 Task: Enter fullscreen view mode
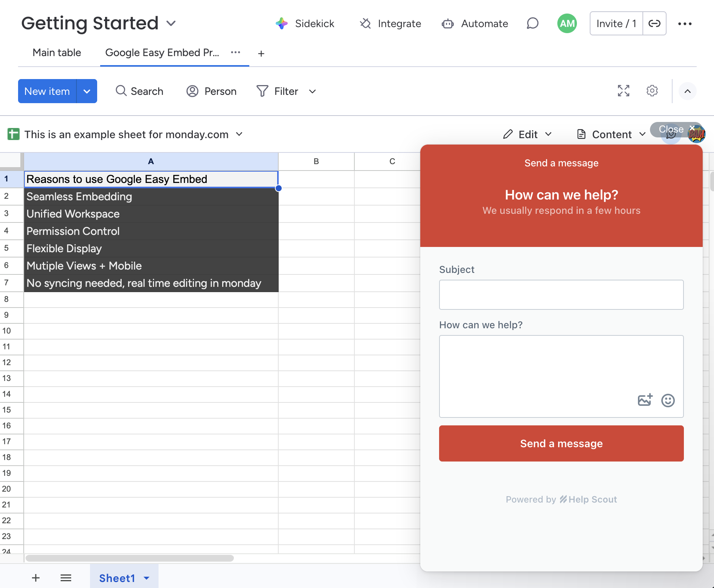point(624,91)
